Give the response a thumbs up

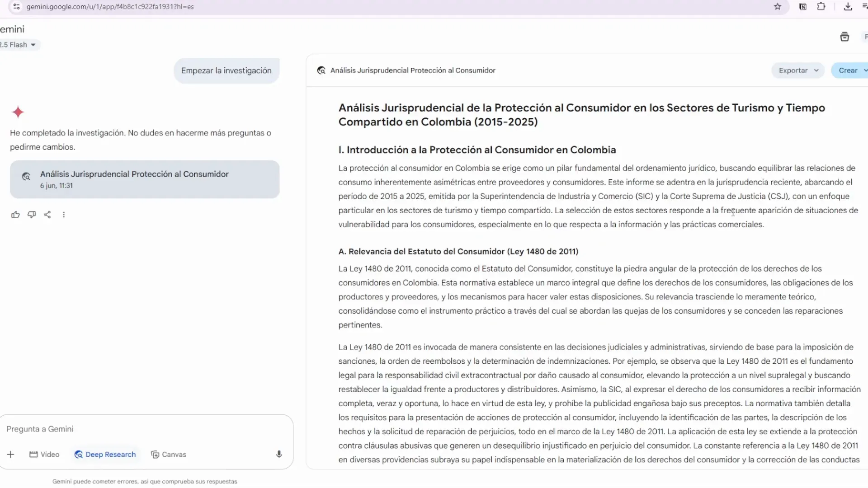pos(15,215)
